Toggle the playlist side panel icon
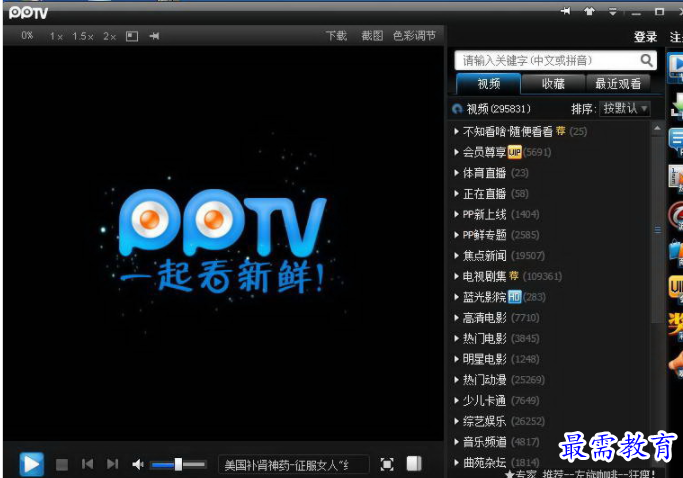Image resolution: width=683 pixels, height=478 pixels. tap(414, 464)
